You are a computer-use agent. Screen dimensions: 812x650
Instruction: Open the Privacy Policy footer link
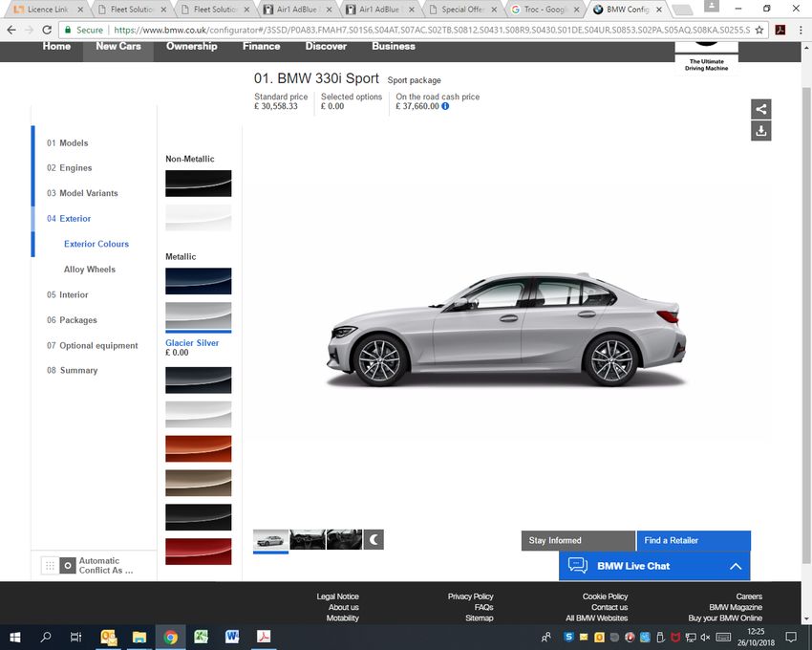coord(470,596)
